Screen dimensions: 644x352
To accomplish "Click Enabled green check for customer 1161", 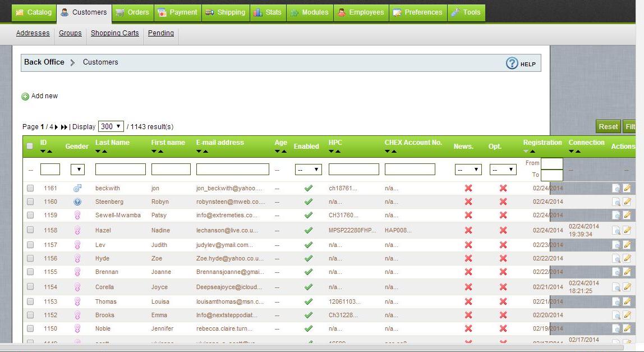I will click(x=309, y=188).
